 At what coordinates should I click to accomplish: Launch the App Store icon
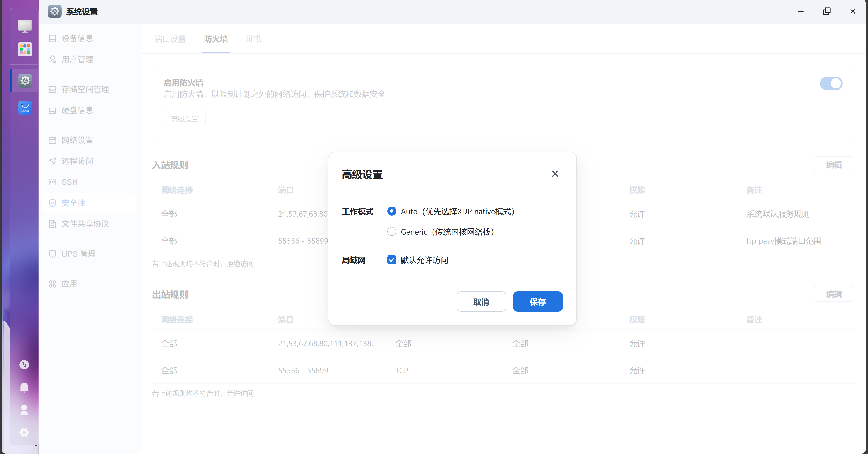(25, 108)
